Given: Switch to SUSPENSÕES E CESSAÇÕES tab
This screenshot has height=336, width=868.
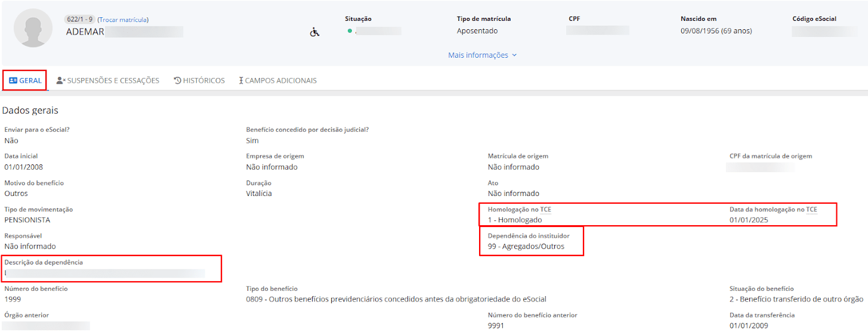Looking at the screenshot, I should 108,80.
